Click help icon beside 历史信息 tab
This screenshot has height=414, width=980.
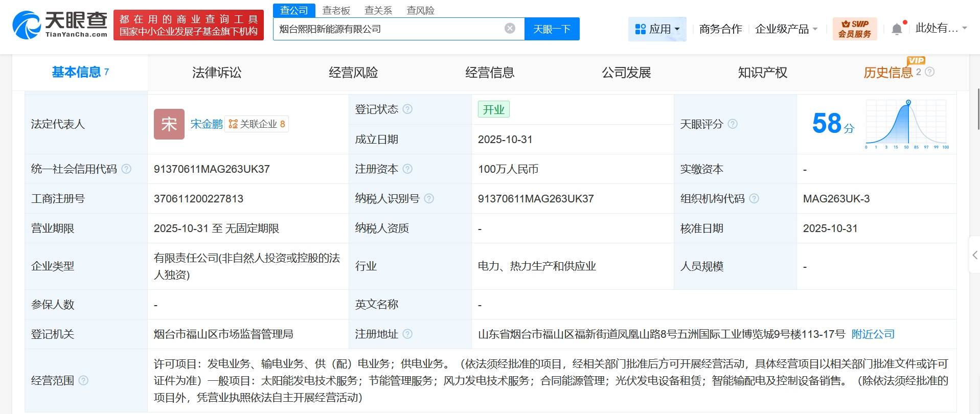(x=930, y=72)
